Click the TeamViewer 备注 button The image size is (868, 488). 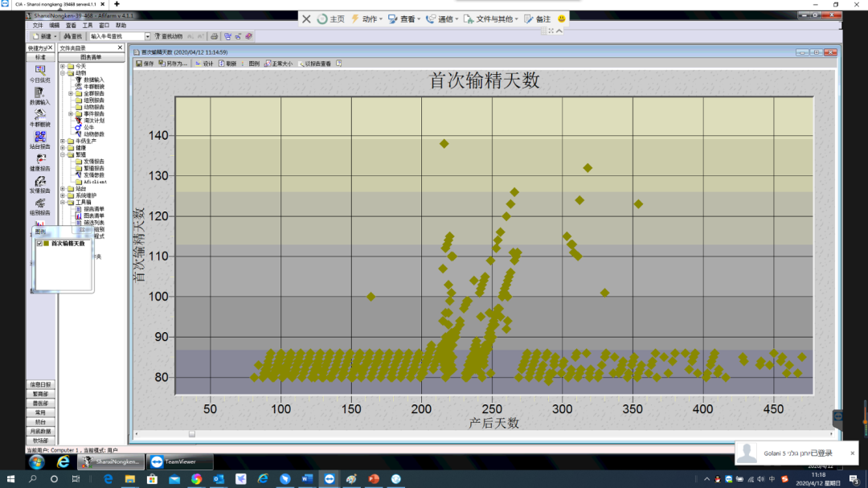[x=538, y=18]
